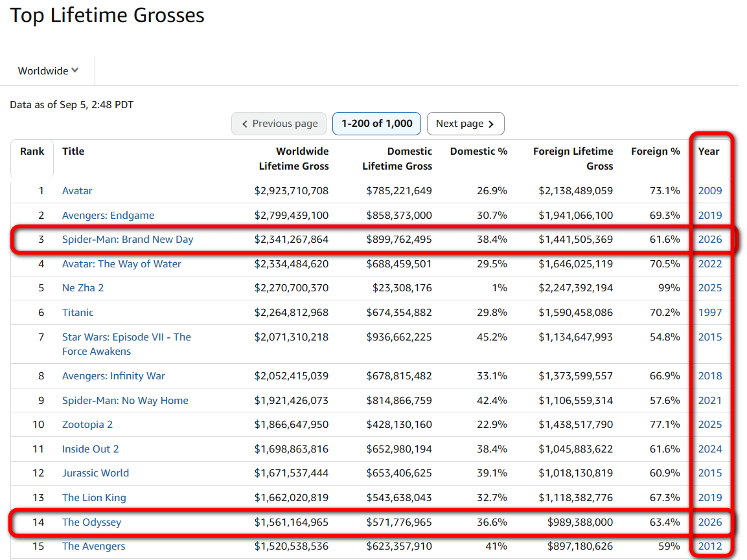Click year 2024 link
The image size is (747, 560).
pyautogui.click(x=710, y=449)
